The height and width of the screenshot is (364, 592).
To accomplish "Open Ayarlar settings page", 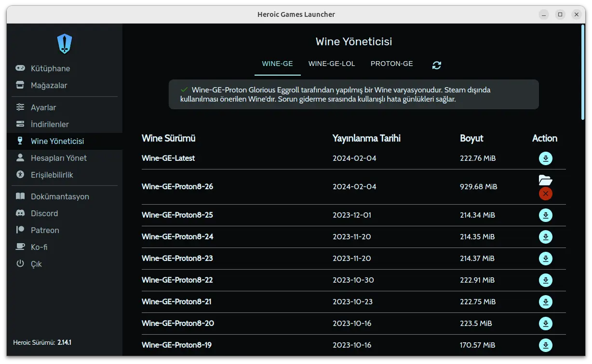I will 65,107.
